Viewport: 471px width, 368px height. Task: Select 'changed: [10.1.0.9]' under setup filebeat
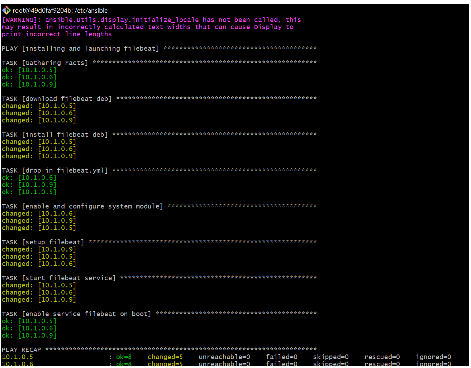[x=39, y=249]
